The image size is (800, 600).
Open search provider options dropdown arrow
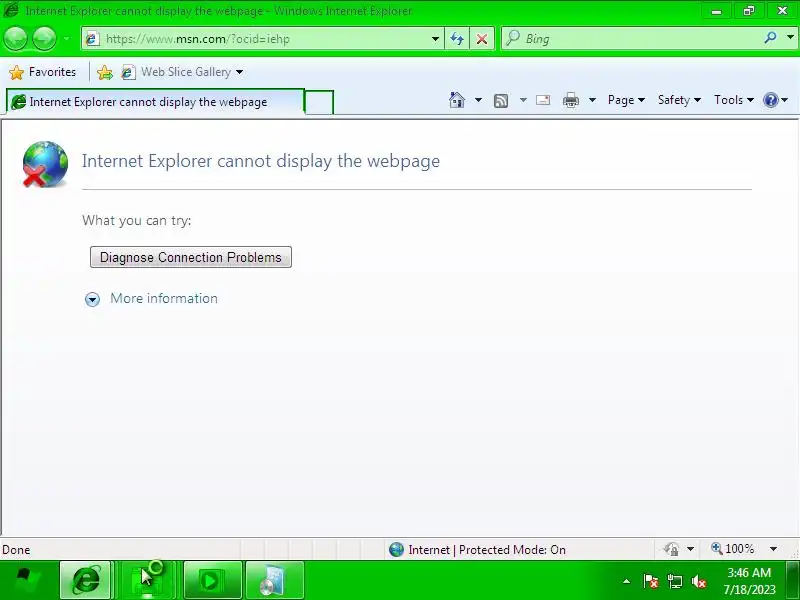pyautogui.click(x=790, y=38)
